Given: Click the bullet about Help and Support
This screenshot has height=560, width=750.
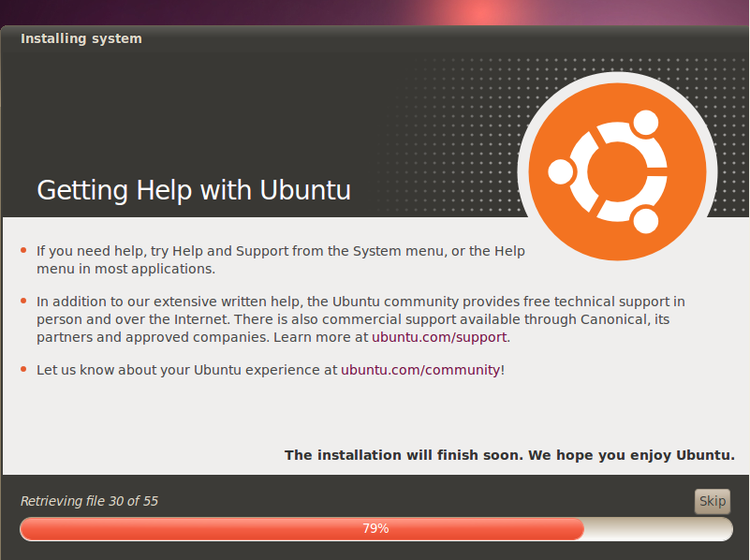Looking at the screenshot, I should (281, 259).
